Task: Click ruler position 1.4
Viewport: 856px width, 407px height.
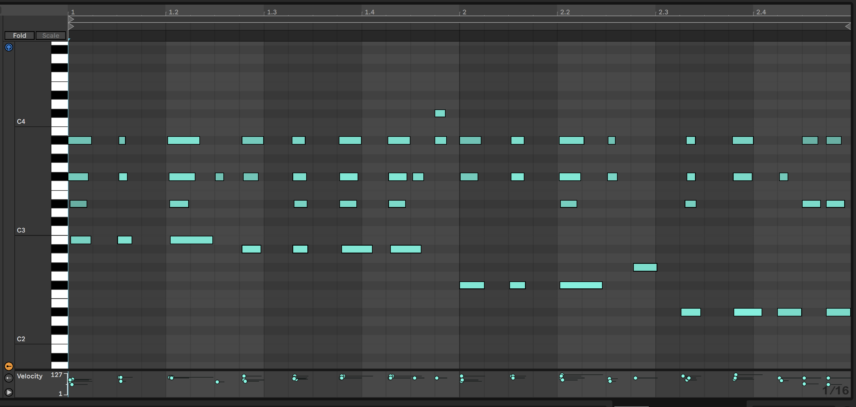Action: 369,12
